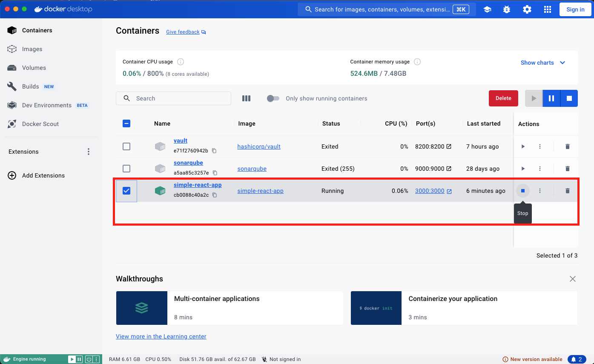
Task: Open Multi-container applications walkthrough
Action: coord(230,308)
